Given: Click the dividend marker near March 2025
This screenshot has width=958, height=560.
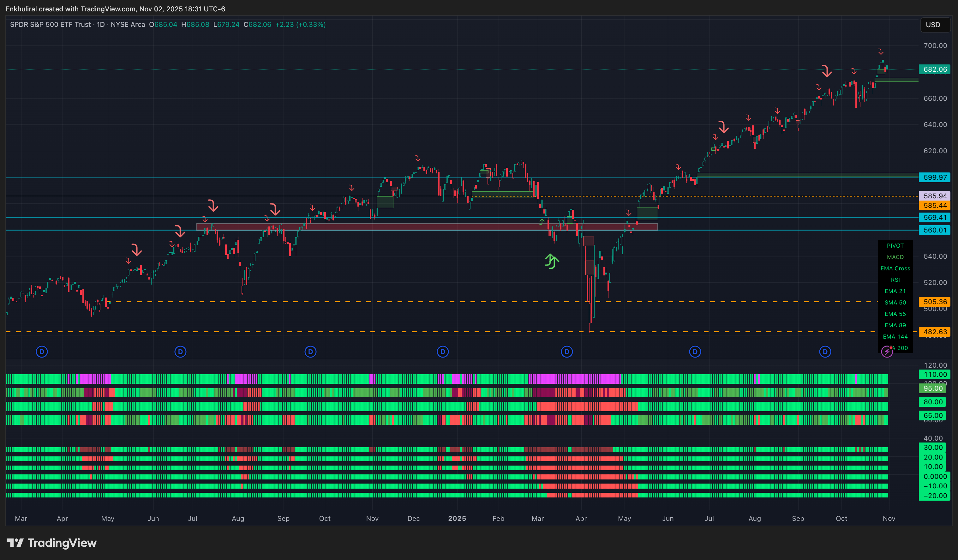Looking at the screenshot, I should [566, 352].
